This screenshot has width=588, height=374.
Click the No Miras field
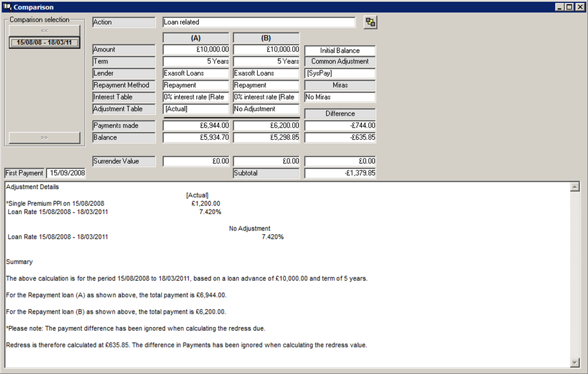click(x=340, y=97)
